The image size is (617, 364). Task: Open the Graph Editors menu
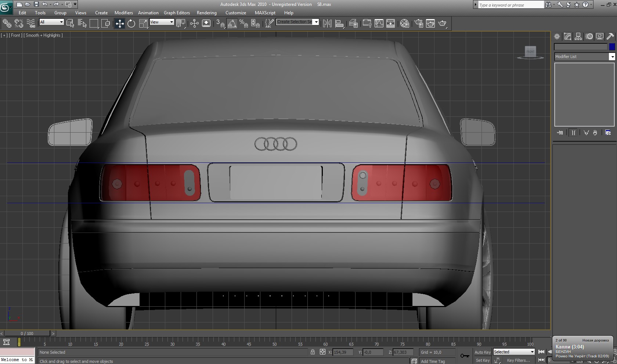point(177,12)
